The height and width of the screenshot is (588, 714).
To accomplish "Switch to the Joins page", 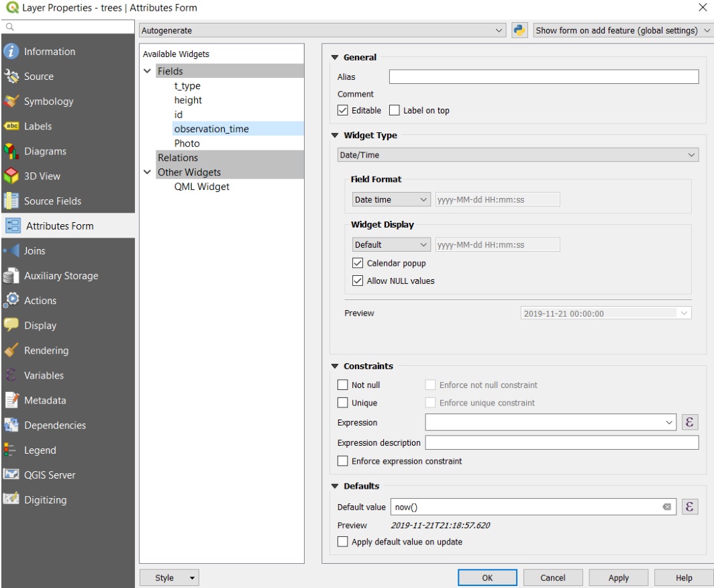I will (35, 251).
